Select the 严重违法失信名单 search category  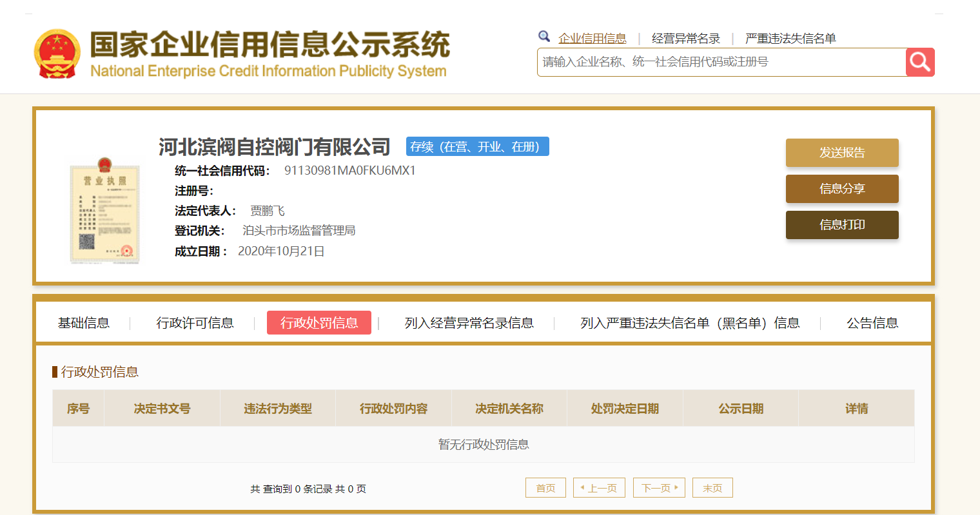pos(790,39)
